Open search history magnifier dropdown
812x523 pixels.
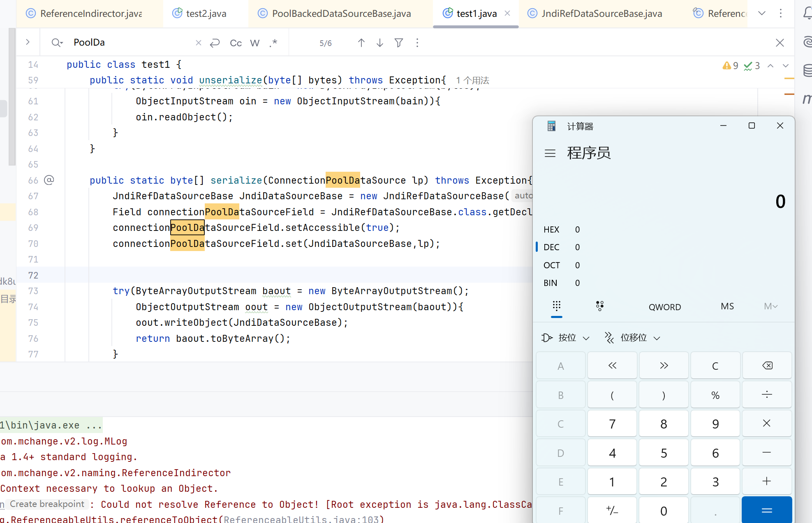57,43
